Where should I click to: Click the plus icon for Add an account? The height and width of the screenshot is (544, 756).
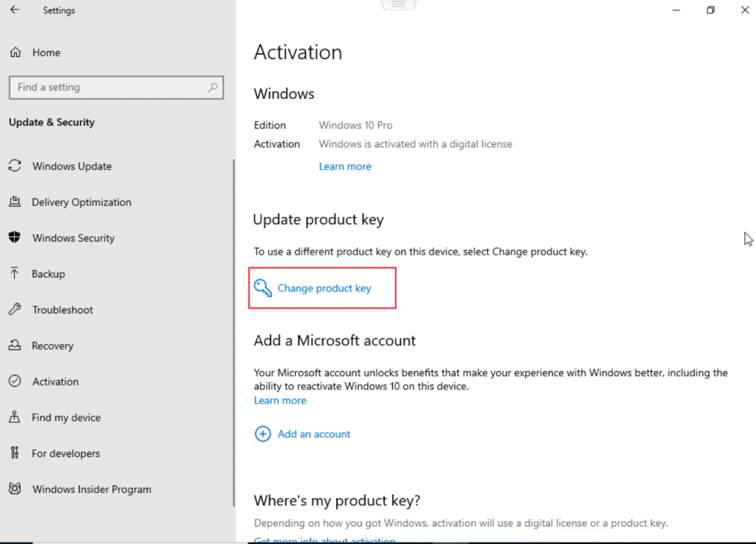pyautogui.click(x=263, y=434)
